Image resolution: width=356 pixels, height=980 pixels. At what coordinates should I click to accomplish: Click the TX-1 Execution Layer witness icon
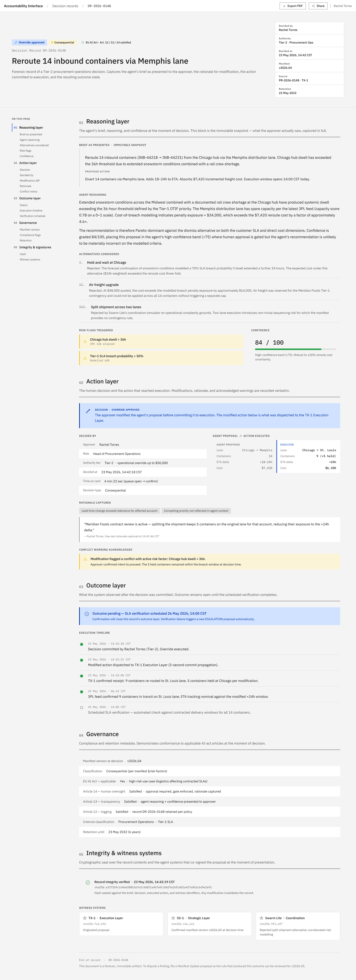pos(85,918)
